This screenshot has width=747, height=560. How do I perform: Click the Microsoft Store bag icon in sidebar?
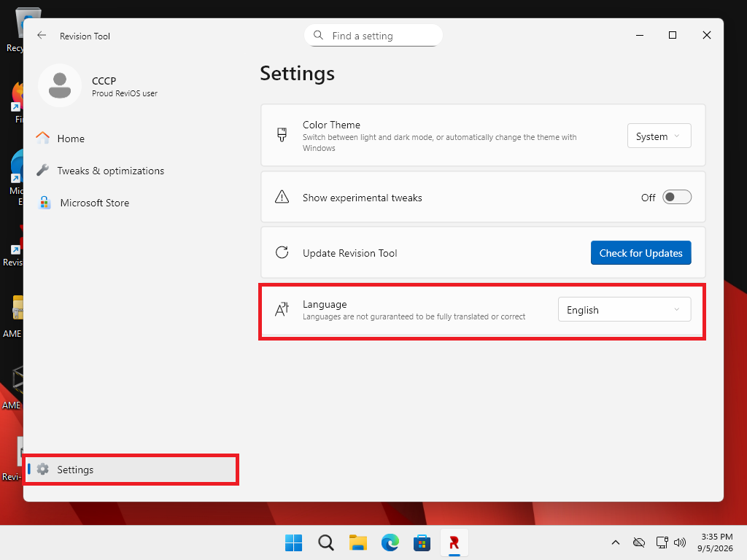click(x=44, y=203)
